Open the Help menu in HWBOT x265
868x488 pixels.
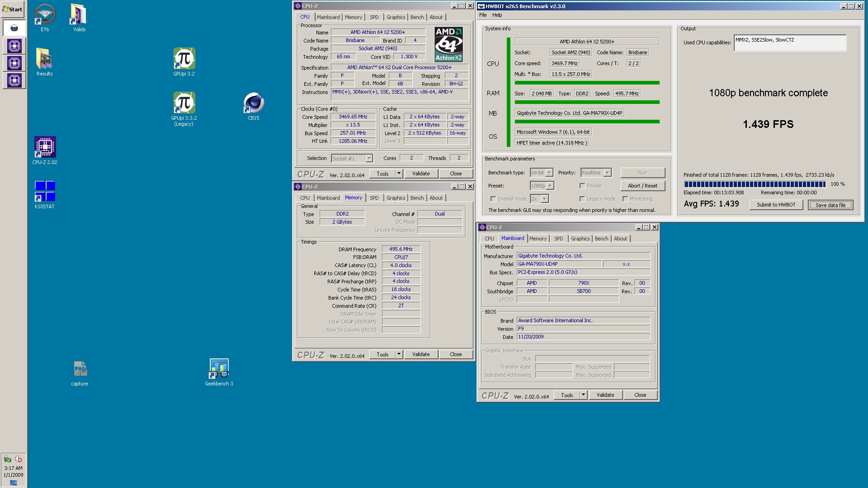(497, 15)
